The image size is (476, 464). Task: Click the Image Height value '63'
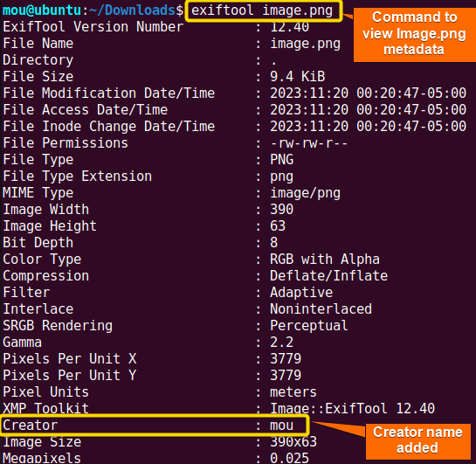point(278,226)
